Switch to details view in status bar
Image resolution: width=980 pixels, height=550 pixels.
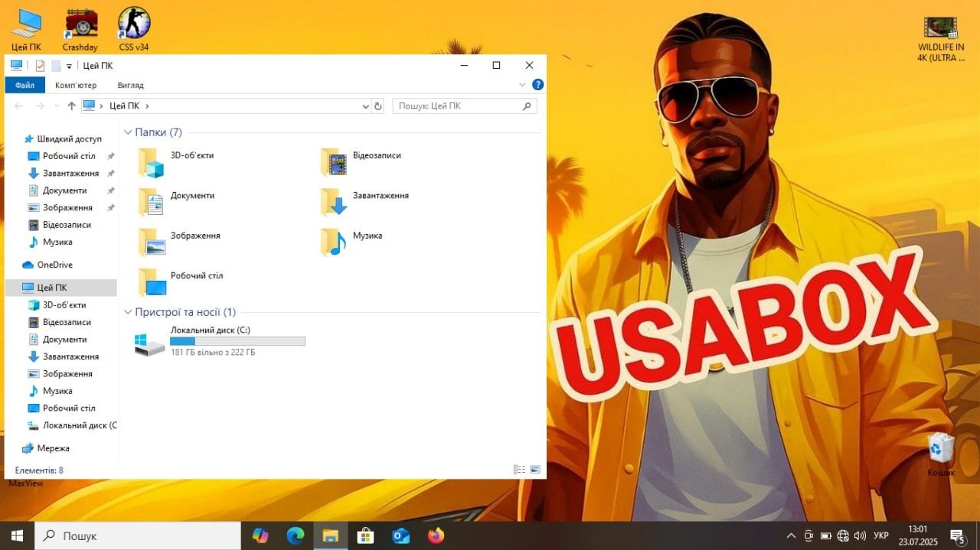pos(520,469)
